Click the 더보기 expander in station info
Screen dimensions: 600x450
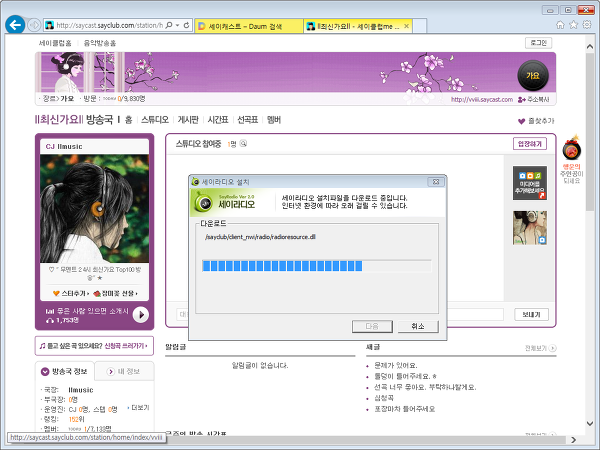(x=138, y=408)
